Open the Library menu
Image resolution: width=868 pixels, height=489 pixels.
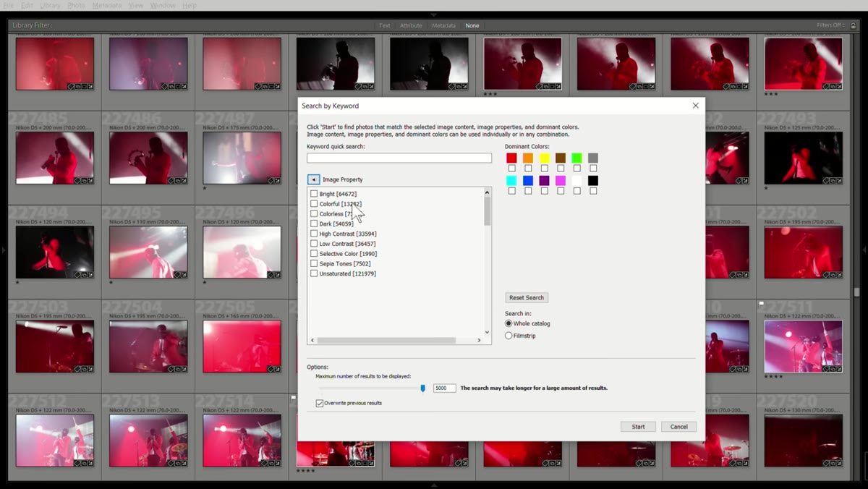pyautogui.click(x=50, y=5)
